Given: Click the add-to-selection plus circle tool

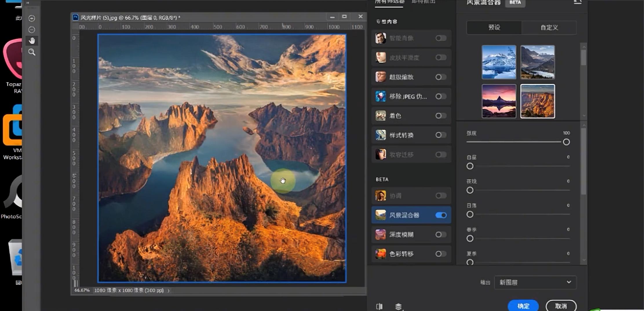Looking at the screenshot, I should pyautogui.click(x=32, y=18).
